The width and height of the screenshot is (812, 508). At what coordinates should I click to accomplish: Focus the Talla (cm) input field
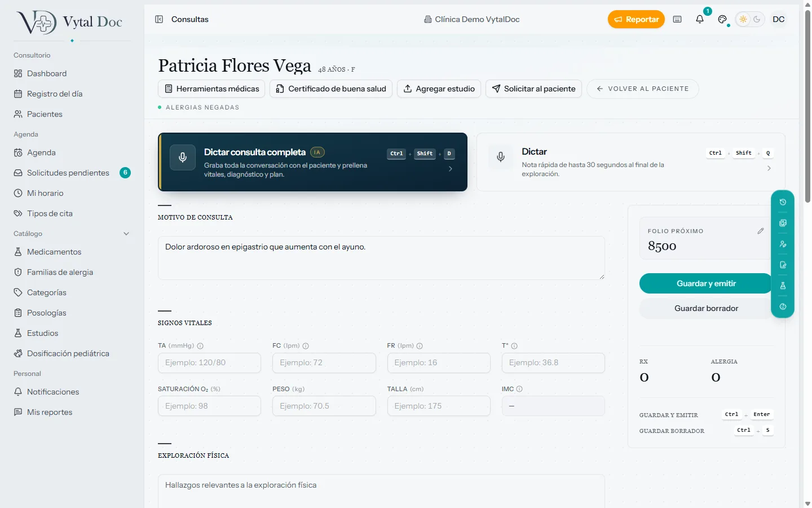(x=439, y=406)
